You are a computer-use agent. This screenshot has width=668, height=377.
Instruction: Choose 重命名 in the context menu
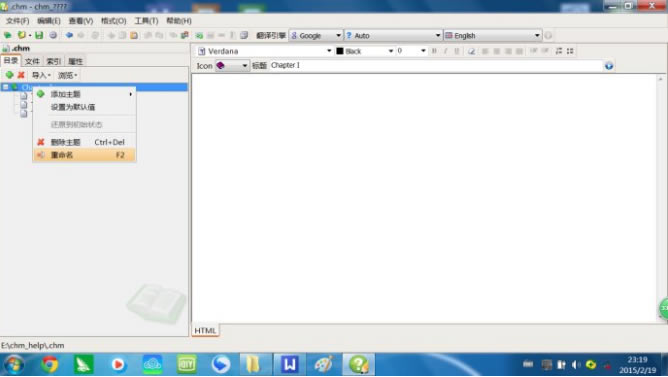(84, 155)
